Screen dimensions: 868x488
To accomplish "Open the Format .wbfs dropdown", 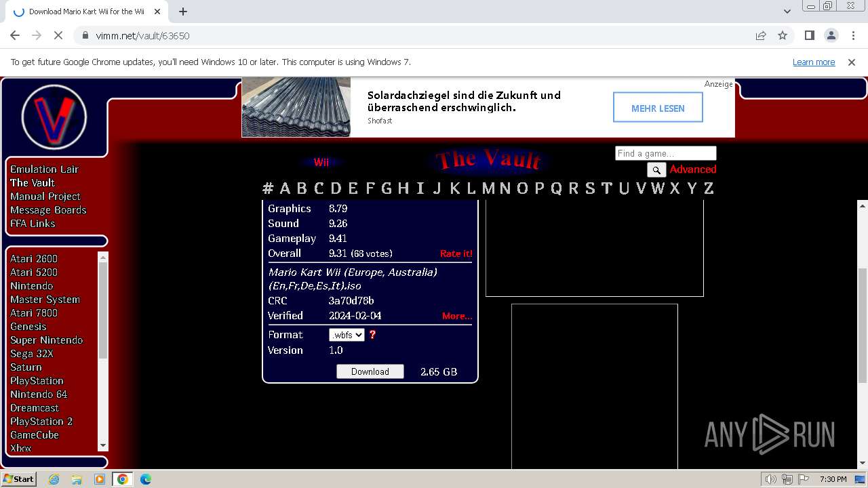I will click(x=347, y=335).
